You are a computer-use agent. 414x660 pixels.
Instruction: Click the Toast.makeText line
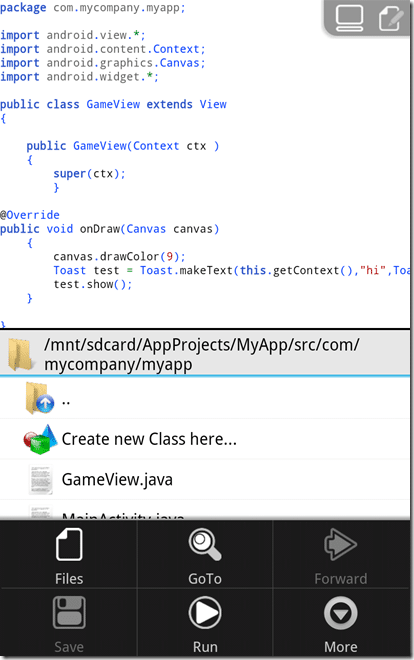231,270
